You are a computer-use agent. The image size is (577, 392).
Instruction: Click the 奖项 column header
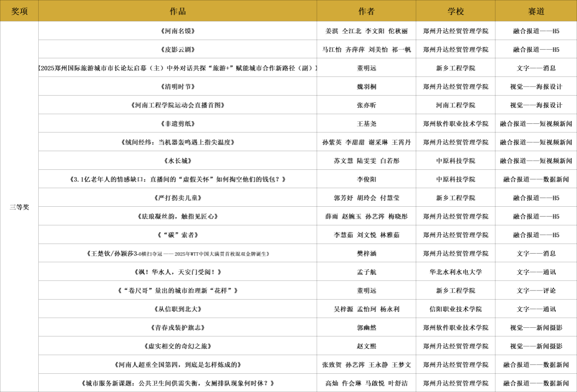[19, 11]
